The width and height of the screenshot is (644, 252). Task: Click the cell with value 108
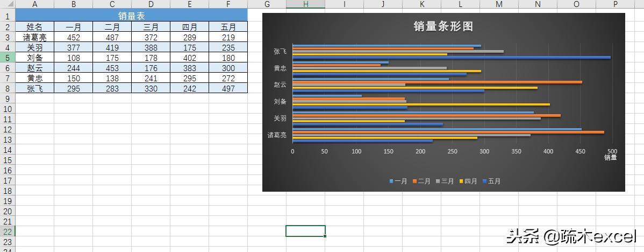pos(73,58)
